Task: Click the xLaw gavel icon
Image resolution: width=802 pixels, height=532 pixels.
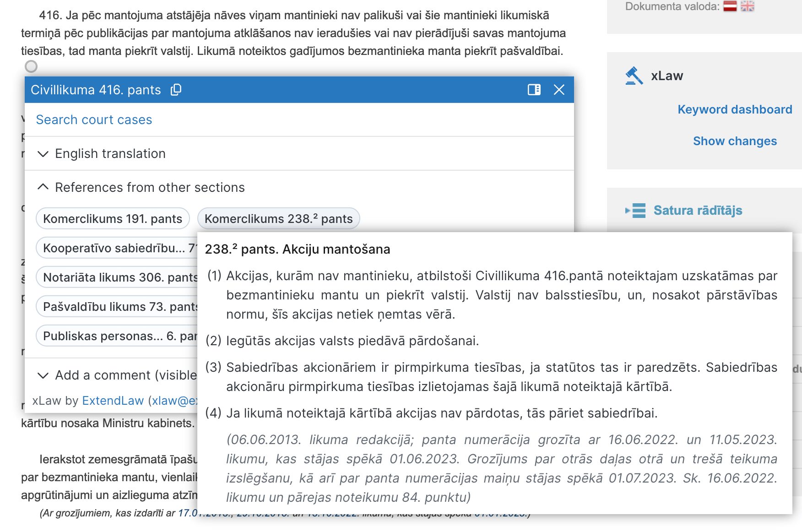Action: [x=634, y=76]
